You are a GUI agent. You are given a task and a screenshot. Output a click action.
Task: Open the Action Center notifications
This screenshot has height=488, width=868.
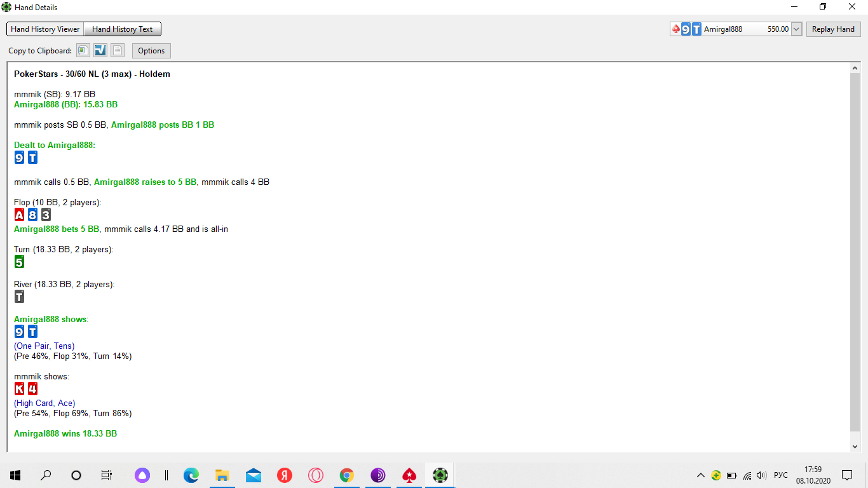coord(847,475)
